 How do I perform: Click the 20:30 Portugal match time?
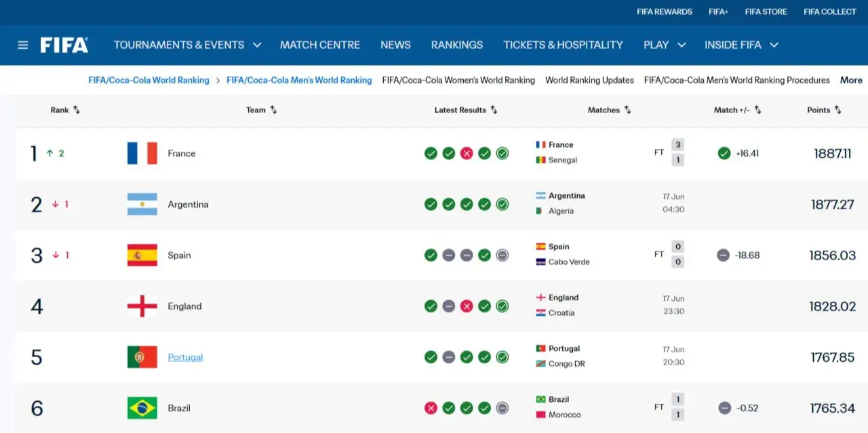673,363
